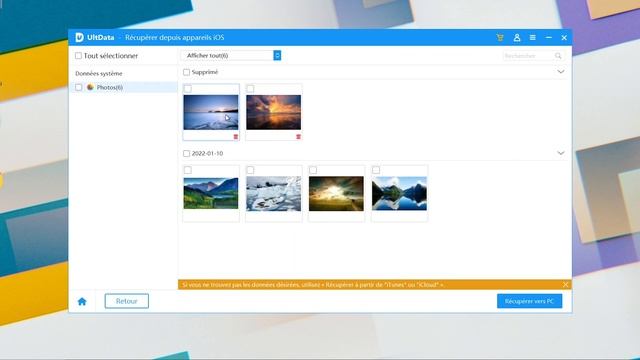
Task: Click the iTunes/iCloud notification message text
Action: coord(313,284)
